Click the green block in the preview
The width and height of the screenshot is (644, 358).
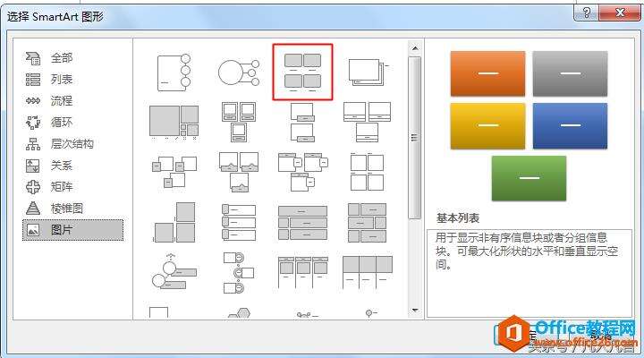click(529, 178)
